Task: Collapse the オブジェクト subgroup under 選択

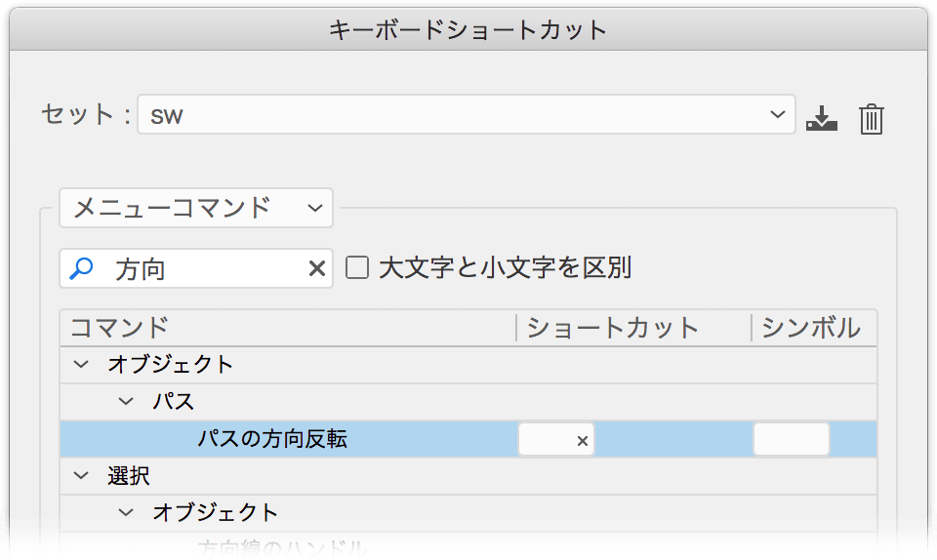Action: (126, 512)
